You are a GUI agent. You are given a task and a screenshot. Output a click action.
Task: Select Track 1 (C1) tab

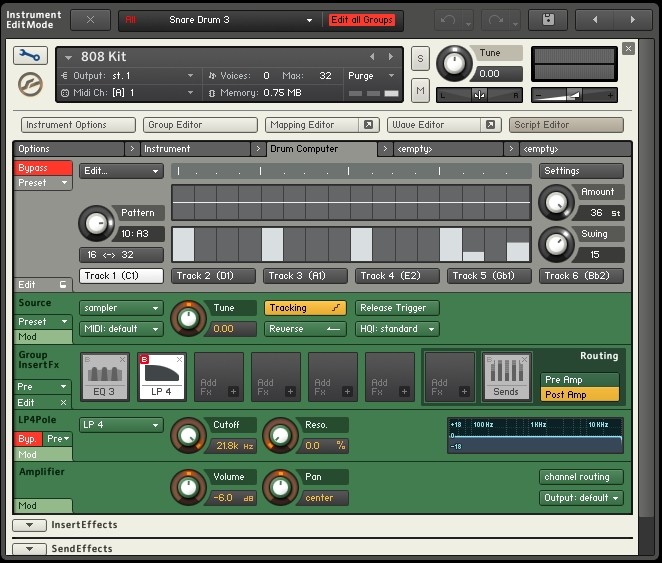pyautogui.click(x=121, y=276)
